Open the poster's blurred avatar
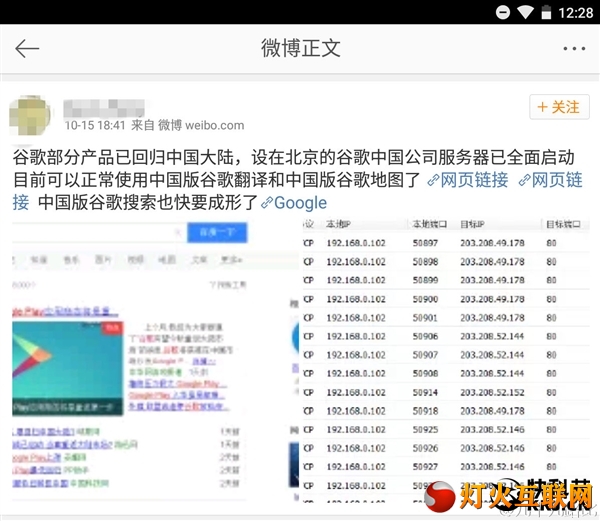This screenshot has height=521, width=600. coord(30,115)
